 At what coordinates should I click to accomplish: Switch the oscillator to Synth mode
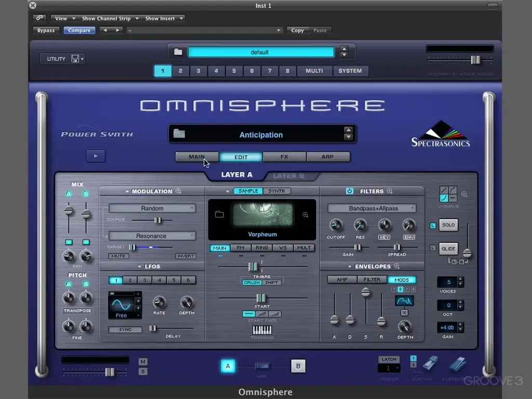(276, 191)
